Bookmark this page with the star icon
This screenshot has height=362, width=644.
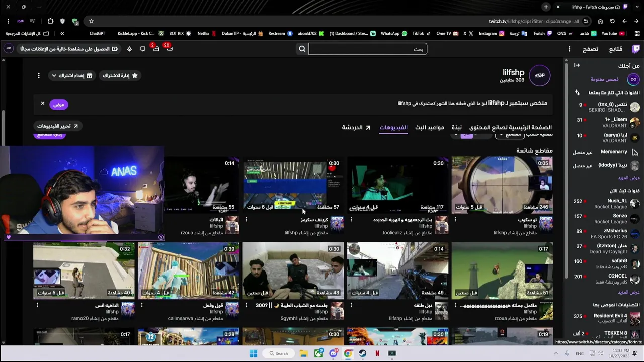(x=91, y=21)
